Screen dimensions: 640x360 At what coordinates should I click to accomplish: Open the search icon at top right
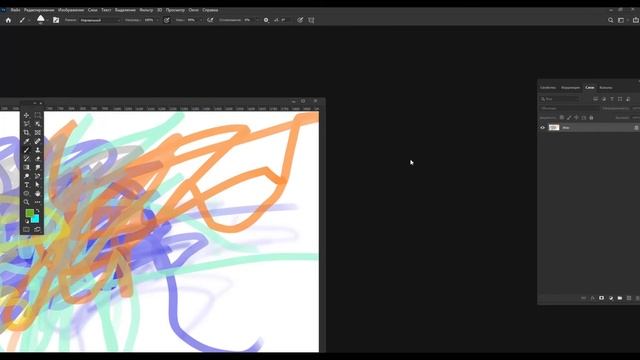pos(611,20)
